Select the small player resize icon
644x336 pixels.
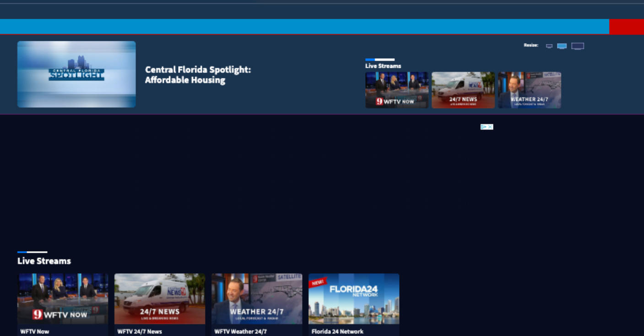click(549, 46)
